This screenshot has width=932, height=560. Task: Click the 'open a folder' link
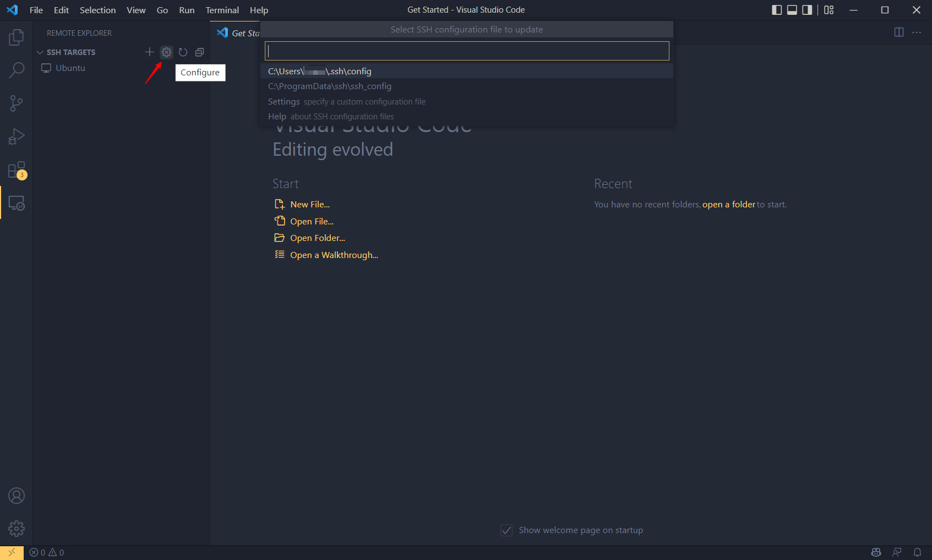pyautogui.click(x=729, y=205)
